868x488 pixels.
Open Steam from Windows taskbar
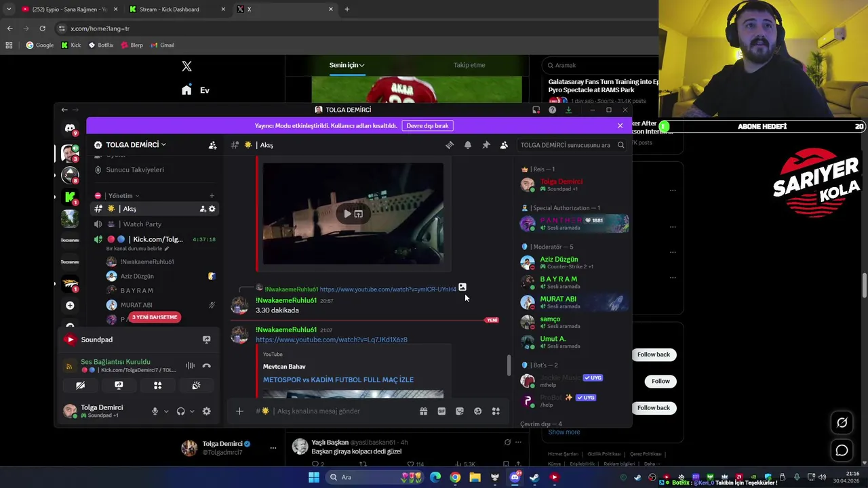[x=534, y=477]
